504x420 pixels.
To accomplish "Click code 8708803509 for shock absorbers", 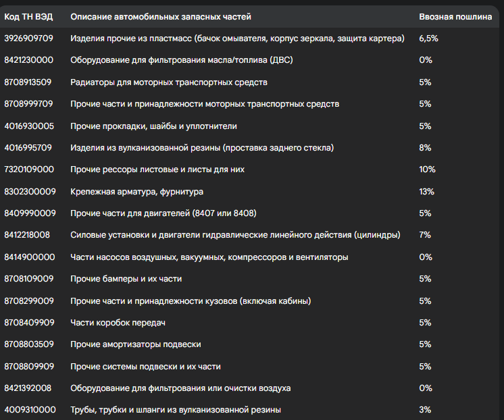I will (29, 344).
